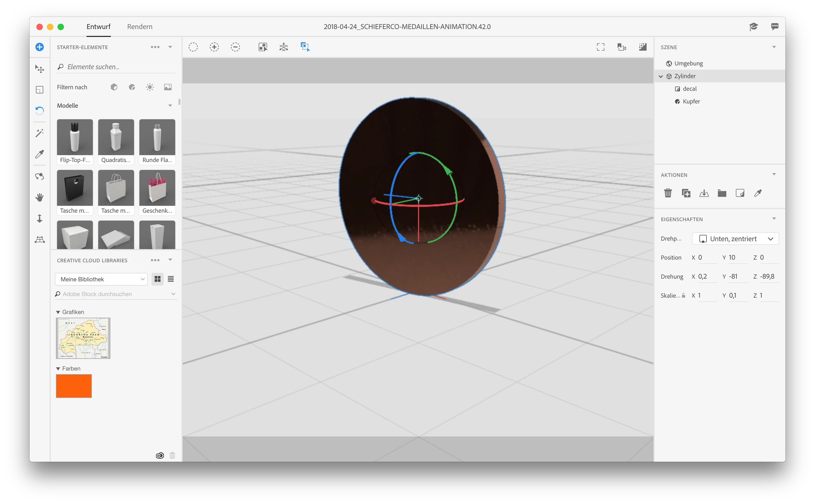815x504 pixels.
Task: Click the blue add content button
Action: (40, 47)
